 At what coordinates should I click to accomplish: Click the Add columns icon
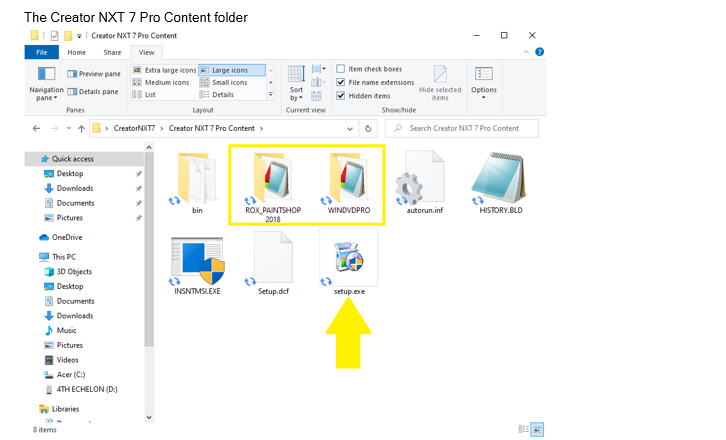click(x=318, y=82)
